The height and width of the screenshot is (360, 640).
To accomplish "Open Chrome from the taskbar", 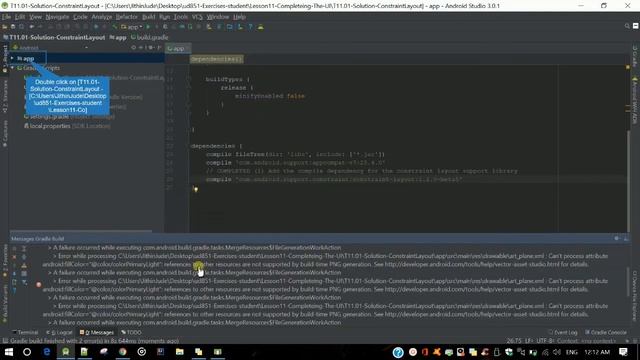I will coord(122,352).
